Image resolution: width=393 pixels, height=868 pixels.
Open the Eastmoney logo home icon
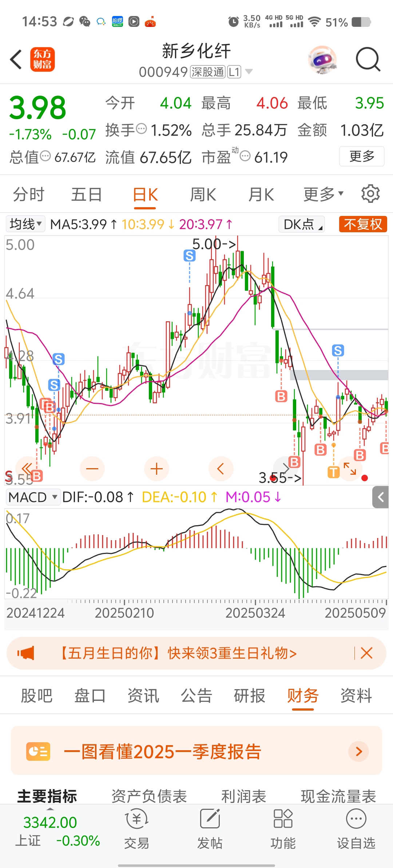pyautogui.click(x=43, y=59)
